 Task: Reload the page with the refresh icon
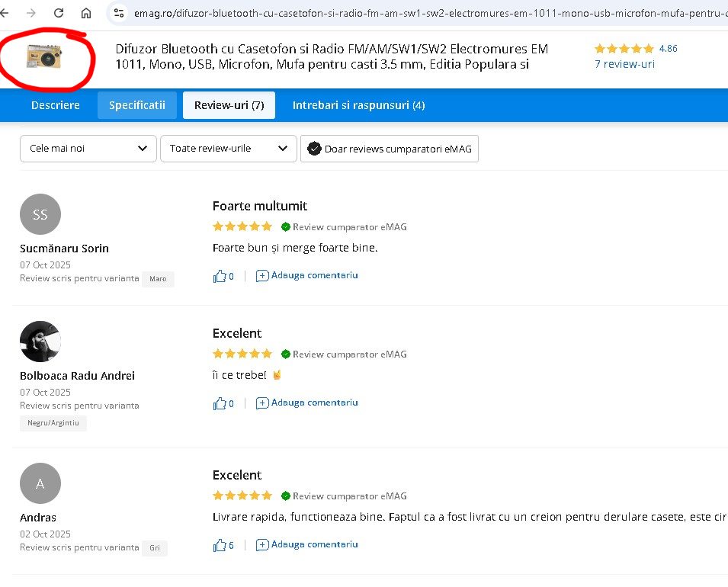[59, 13]
